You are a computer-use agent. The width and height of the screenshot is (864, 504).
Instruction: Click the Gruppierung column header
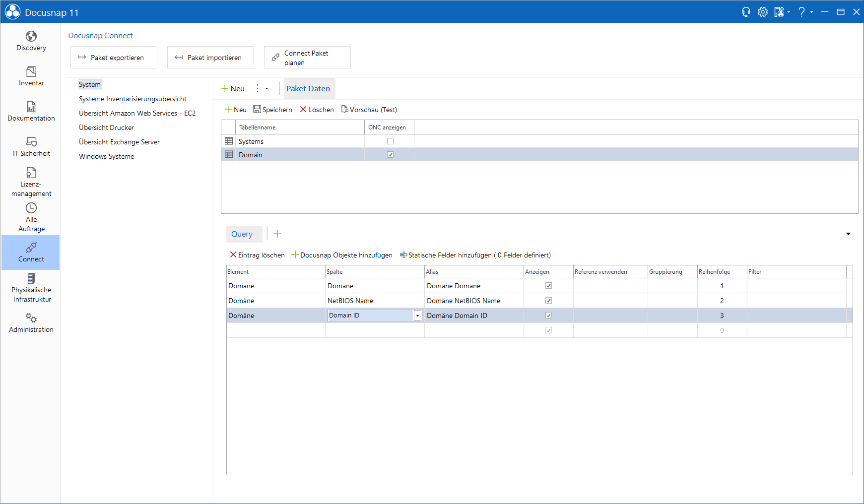(x=672, y=272)
